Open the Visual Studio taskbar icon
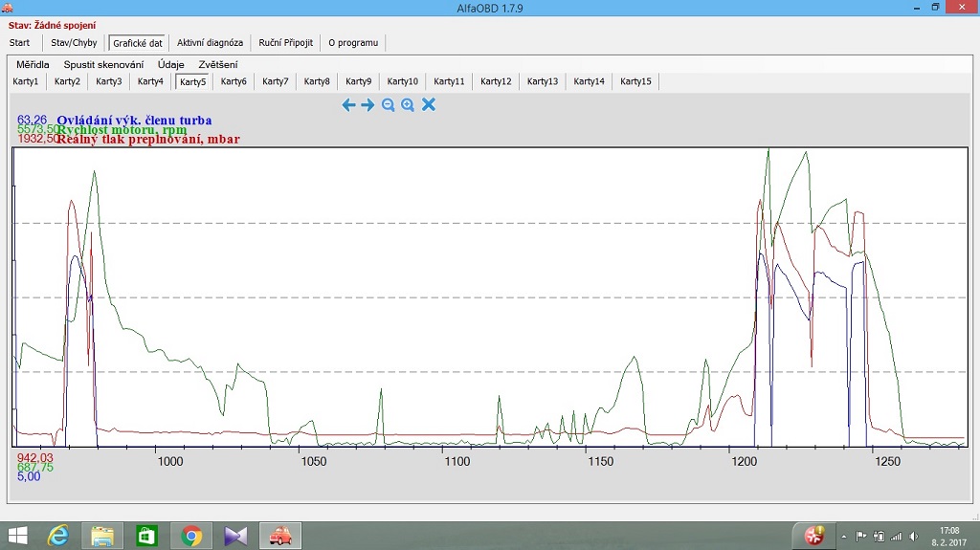Image resolution: width=980 pixels, height=550 pixels. coord(236,536)
